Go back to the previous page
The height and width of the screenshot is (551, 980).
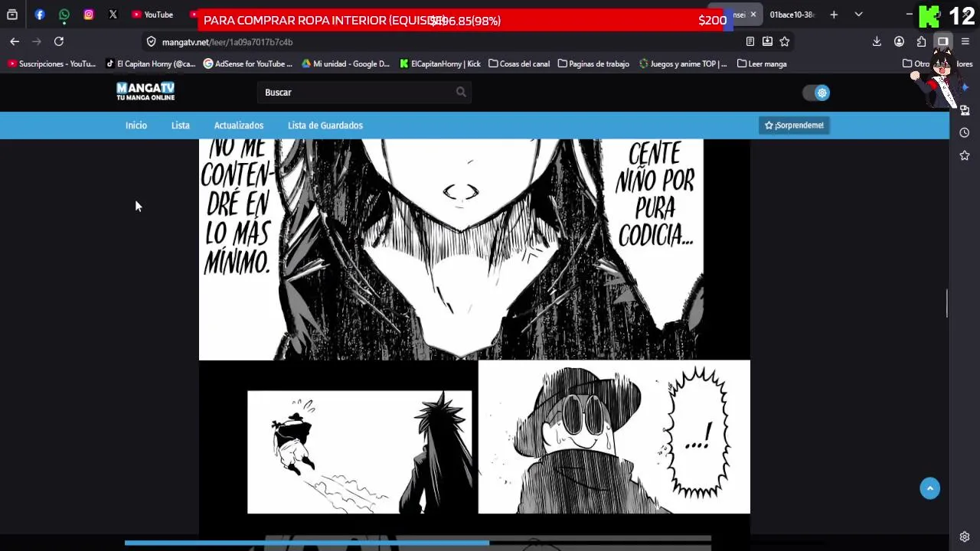coord(15,41)
